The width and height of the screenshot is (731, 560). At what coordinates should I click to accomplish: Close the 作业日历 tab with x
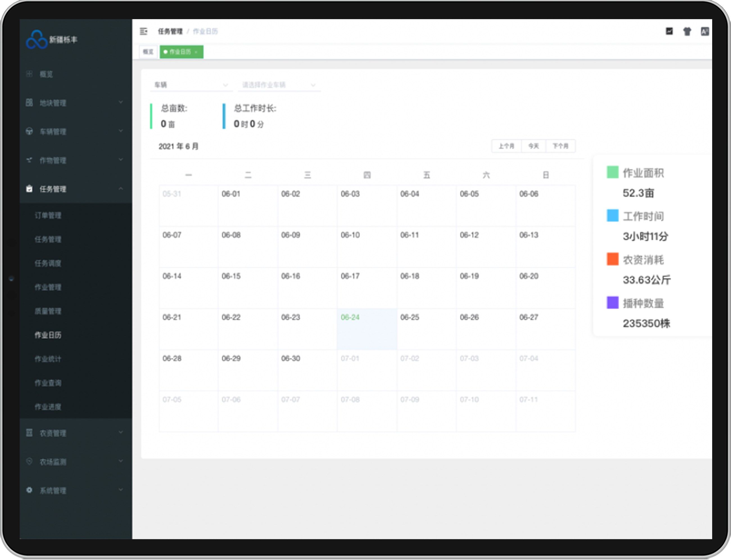196,52
